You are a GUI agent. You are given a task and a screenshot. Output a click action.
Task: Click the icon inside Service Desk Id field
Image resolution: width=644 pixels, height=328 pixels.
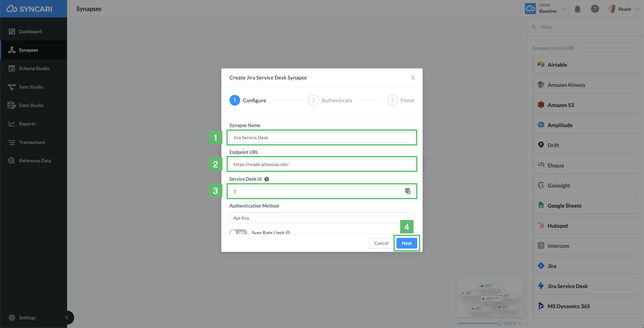408,191
